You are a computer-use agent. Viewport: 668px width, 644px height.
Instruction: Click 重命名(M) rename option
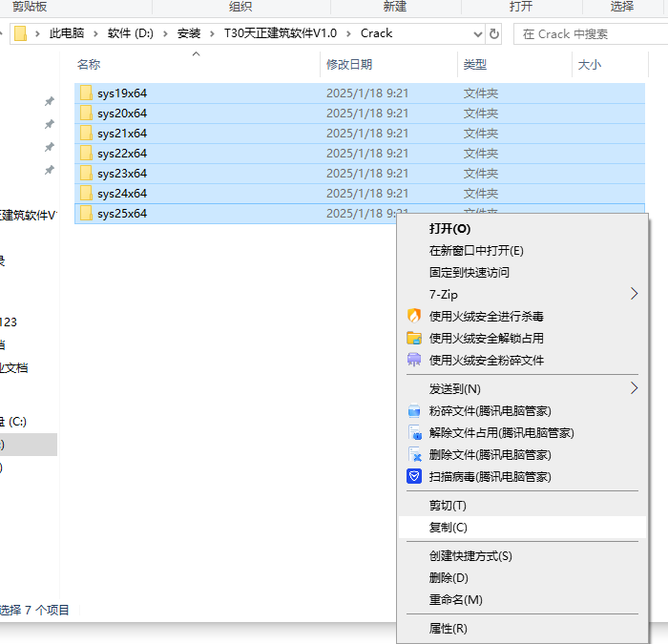455,600
